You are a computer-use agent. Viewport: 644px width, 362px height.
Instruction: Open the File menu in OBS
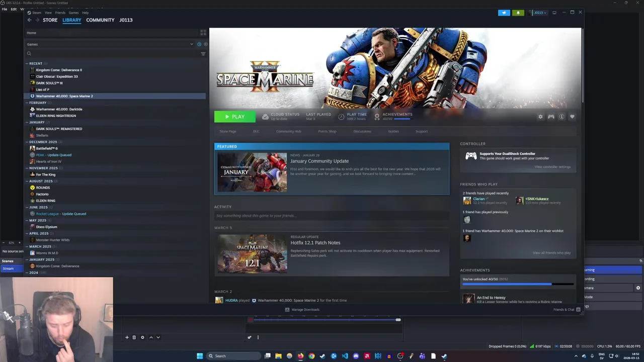click(5, 9)
